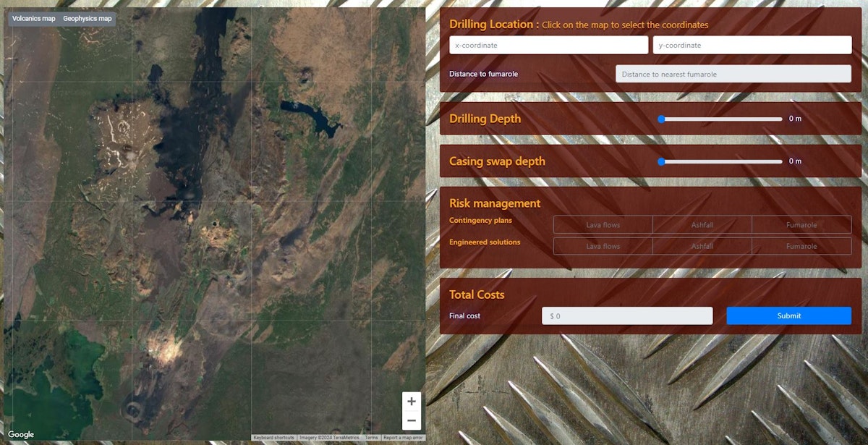The height and width of the screenshot is (445, 868).
Task: Click the Final cost field
Action: coord(626,315)
